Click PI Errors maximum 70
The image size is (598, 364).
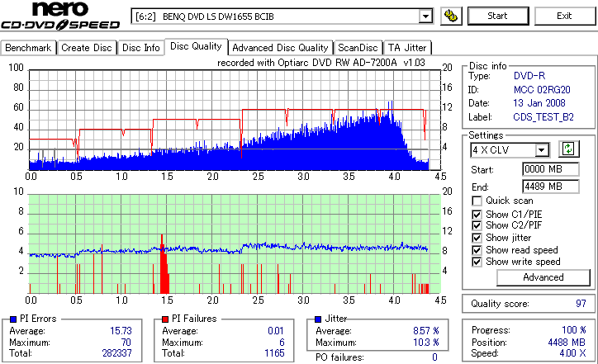point(126,343)
